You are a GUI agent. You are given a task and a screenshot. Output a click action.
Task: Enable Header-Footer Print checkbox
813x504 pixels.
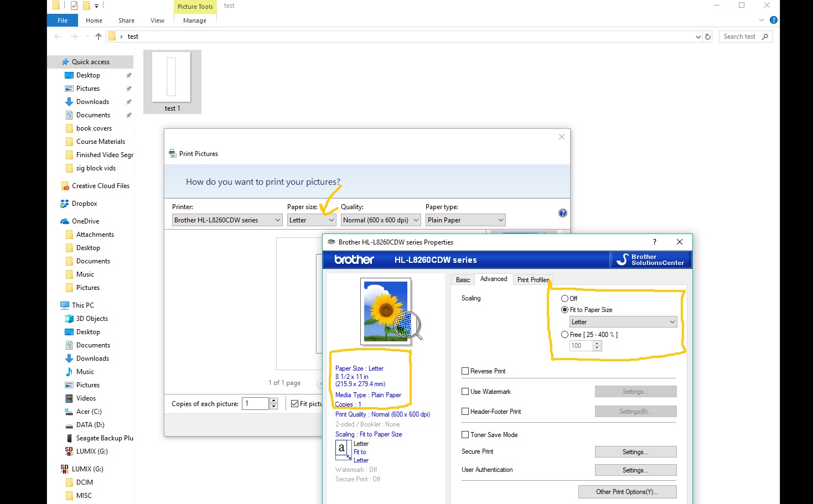pos(465,412)
